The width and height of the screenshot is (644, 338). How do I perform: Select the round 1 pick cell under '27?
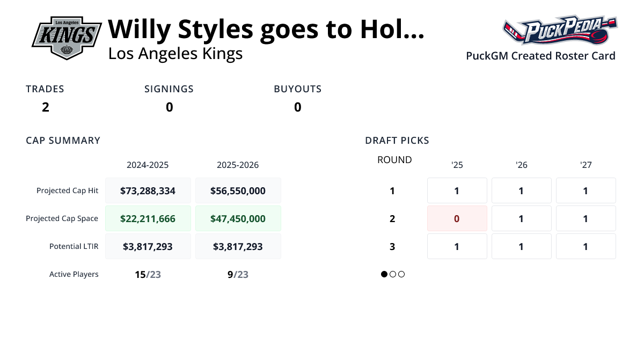coord(586,190)
